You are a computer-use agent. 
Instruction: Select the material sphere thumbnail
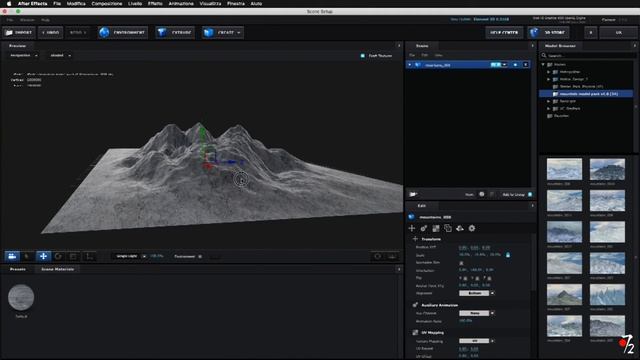(x=21, y=298)
